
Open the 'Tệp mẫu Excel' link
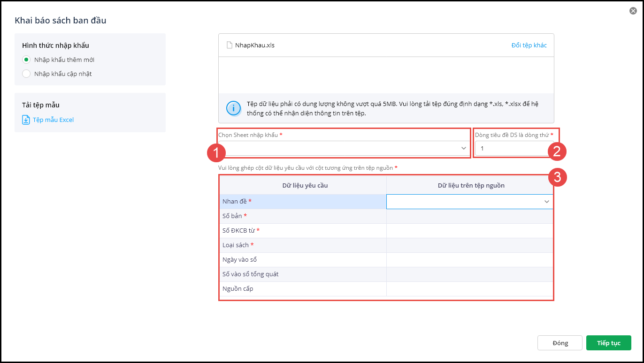53,120
